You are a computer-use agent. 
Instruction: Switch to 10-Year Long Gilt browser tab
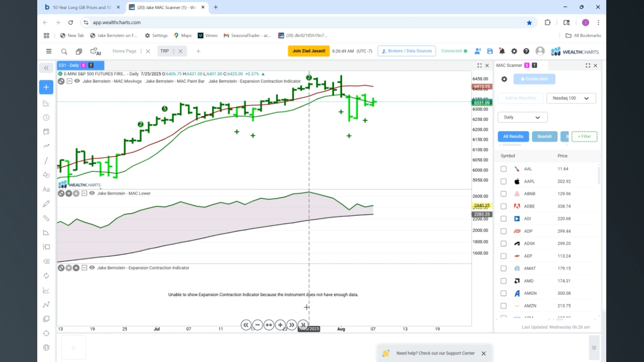pyautogui.click(x=82, y=7)
